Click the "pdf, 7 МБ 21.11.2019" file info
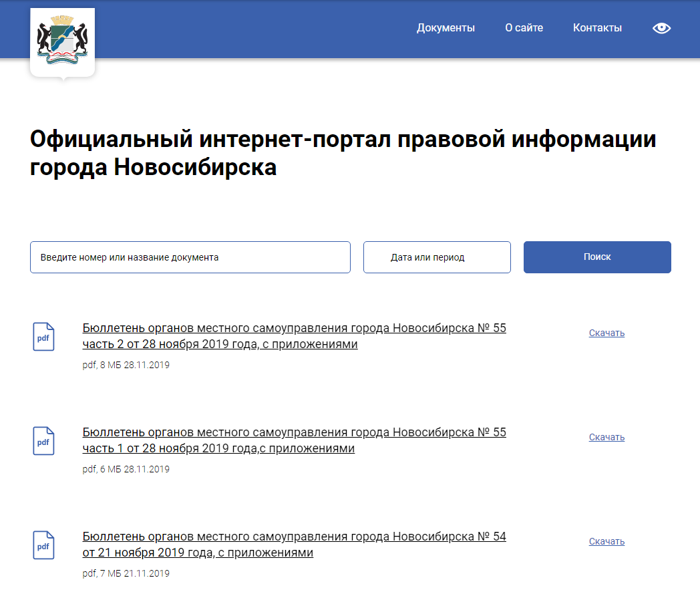The width and height of the screenshot is (700, 592). coord(126,573)
